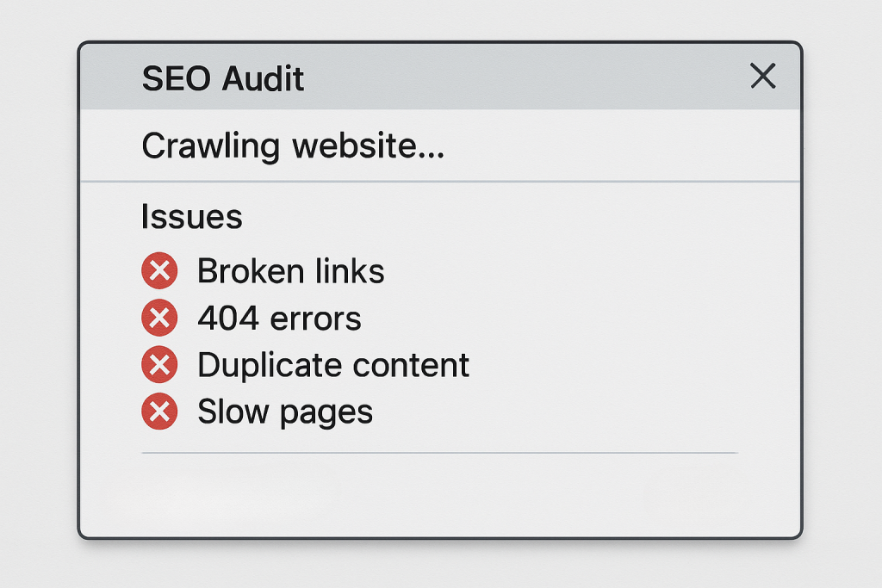Click the empty space right of the Issues list
Image resolution: width=882 pixels, height=588 pixels.
pyautogui.click(x=620, y=344)
